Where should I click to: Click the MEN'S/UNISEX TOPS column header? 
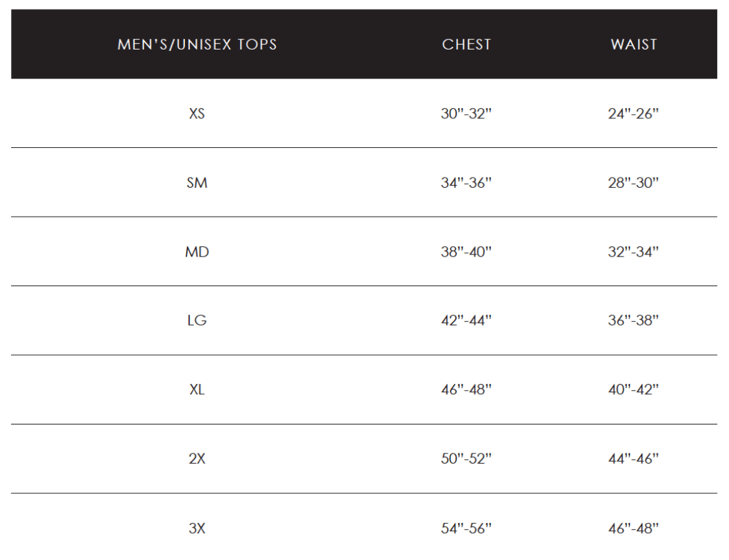pyautogui.click(x=197, y=45)
